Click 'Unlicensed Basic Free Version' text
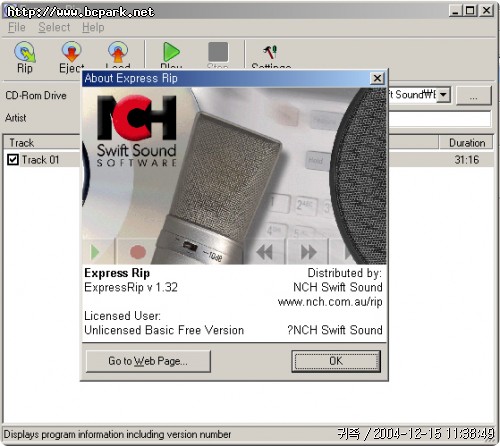 pyautogui.click(x=164, y=330)
